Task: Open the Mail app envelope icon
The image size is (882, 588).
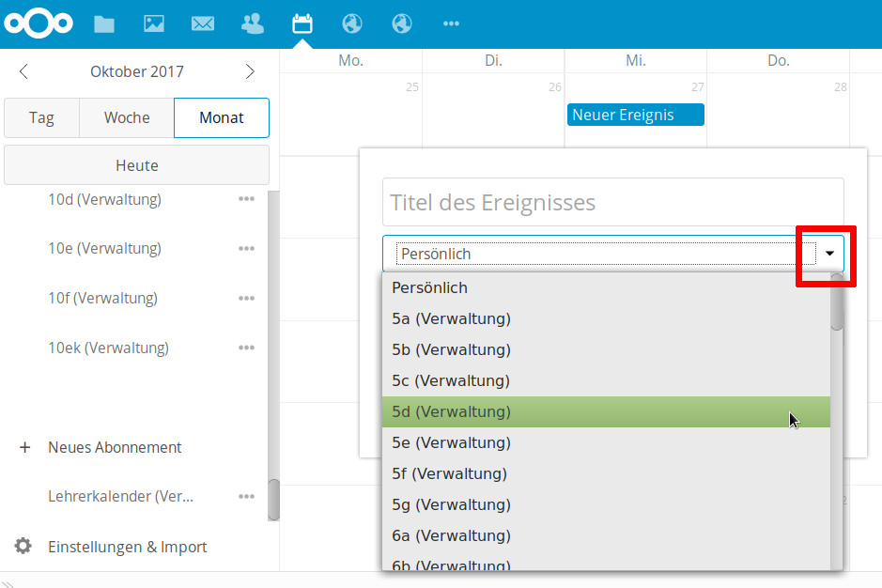Action: [203, 23]
